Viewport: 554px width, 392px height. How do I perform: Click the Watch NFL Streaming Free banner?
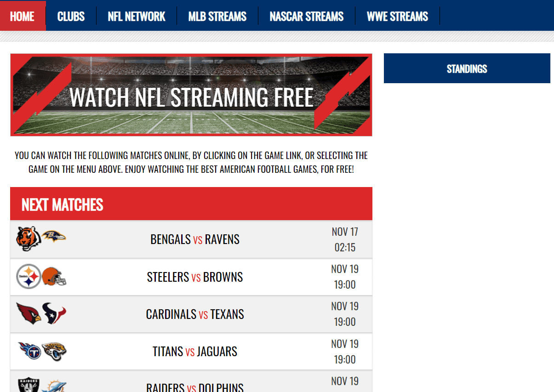point(191,95)
